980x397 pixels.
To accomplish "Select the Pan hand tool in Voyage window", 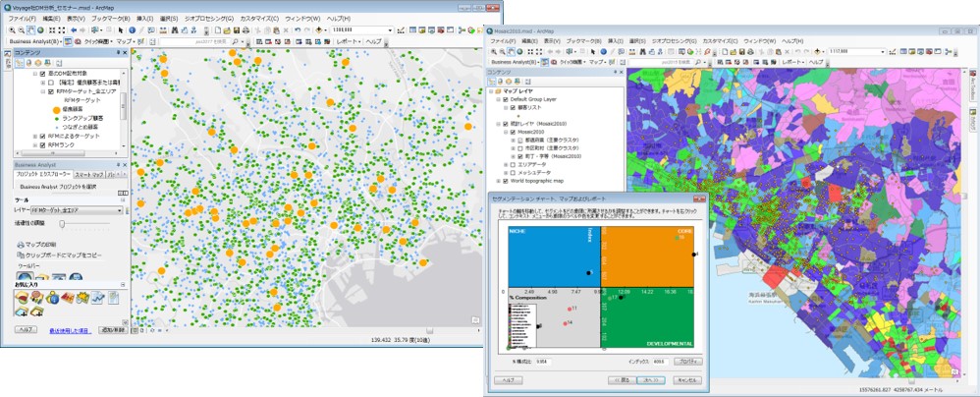I will coord(30,30).
